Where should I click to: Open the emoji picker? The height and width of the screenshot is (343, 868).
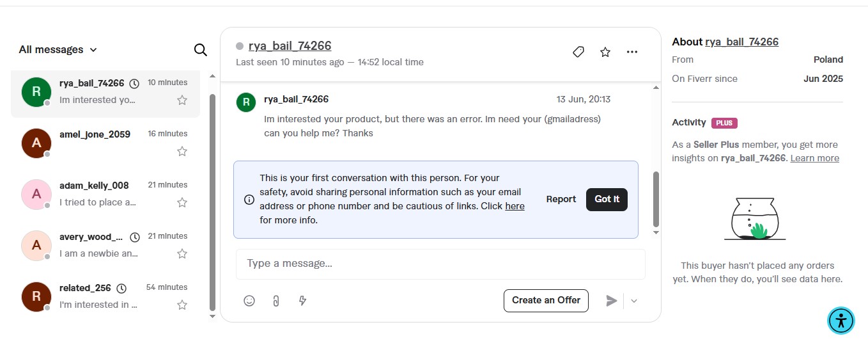tap(249, 301)
